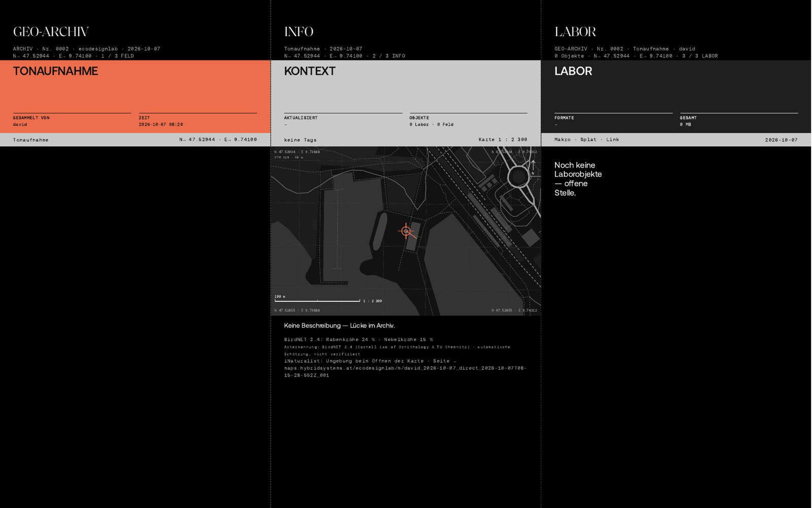Select the orange TONAUFNAHME card title
Image resolution: width=812 pixels, height=508 pixels.
click(55, 71)
